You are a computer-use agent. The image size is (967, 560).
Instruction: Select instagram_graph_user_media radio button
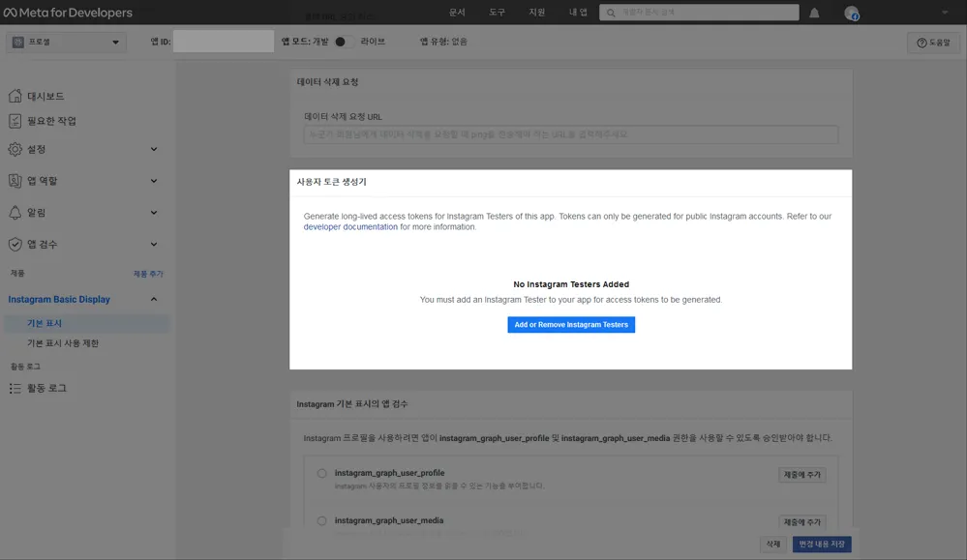point(322,520)
